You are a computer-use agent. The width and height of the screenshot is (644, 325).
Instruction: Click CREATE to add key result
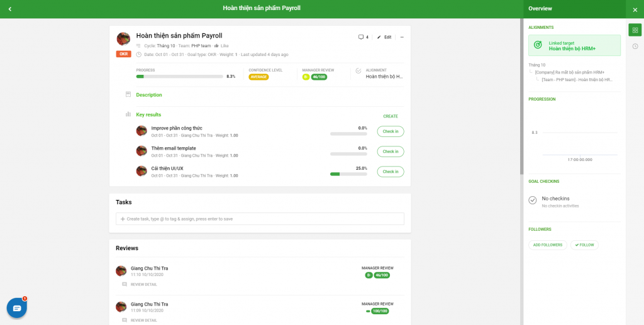391,116
